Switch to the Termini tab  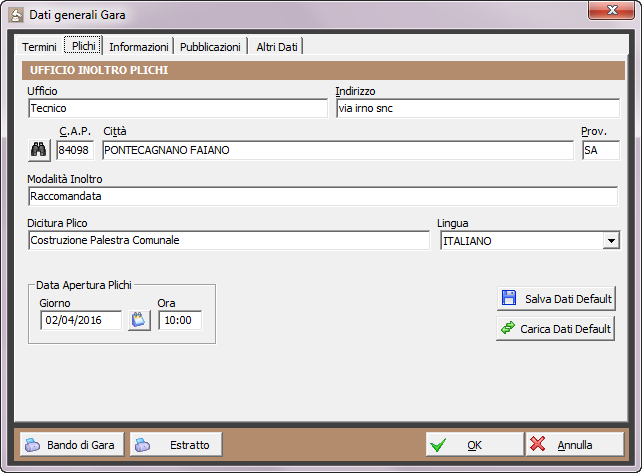[40, 47]
